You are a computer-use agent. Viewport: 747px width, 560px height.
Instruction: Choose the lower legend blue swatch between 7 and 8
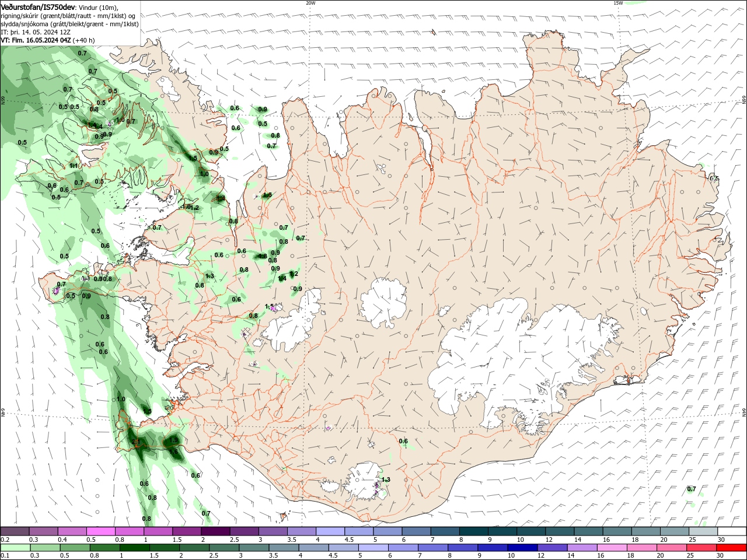(432, 548)
